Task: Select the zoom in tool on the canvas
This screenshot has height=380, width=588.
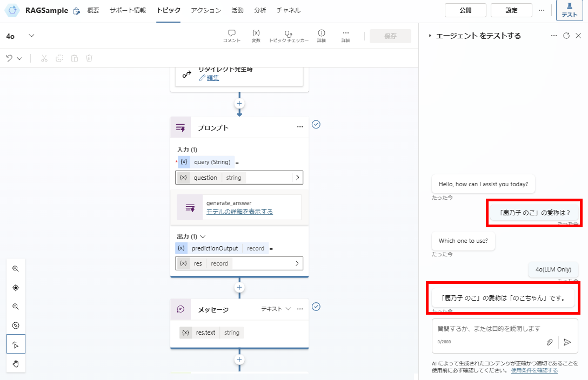Action: coord(16,268)
